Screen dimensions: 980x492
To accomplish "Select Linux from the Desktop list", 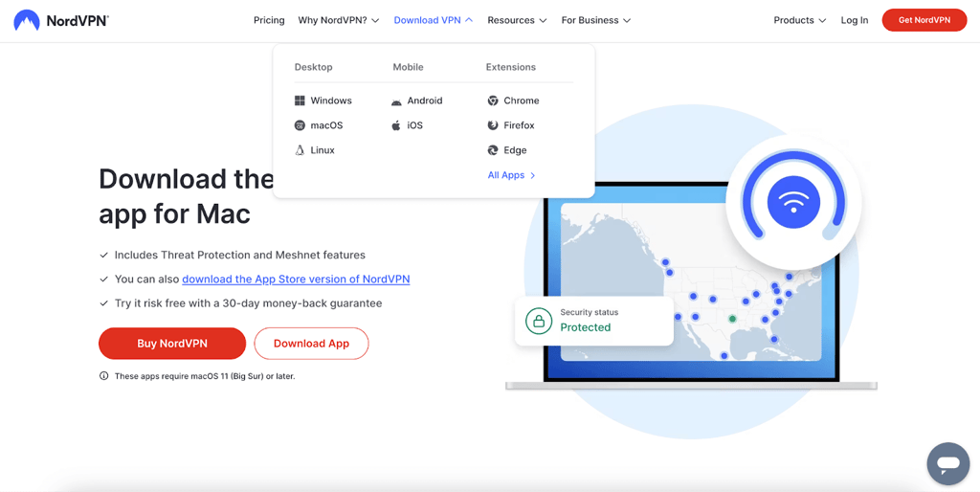I will 314,150.
